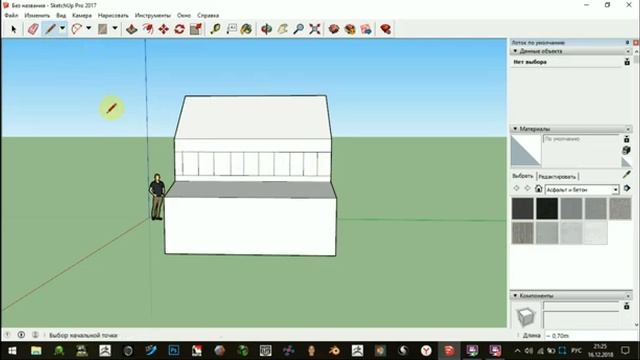Open the Файл menu

[x=11, y=16]
